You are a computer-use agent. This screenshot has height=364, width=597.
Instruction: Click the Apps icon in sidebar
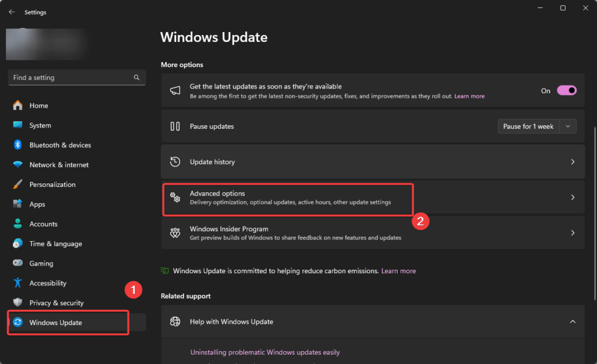(17, 204)
